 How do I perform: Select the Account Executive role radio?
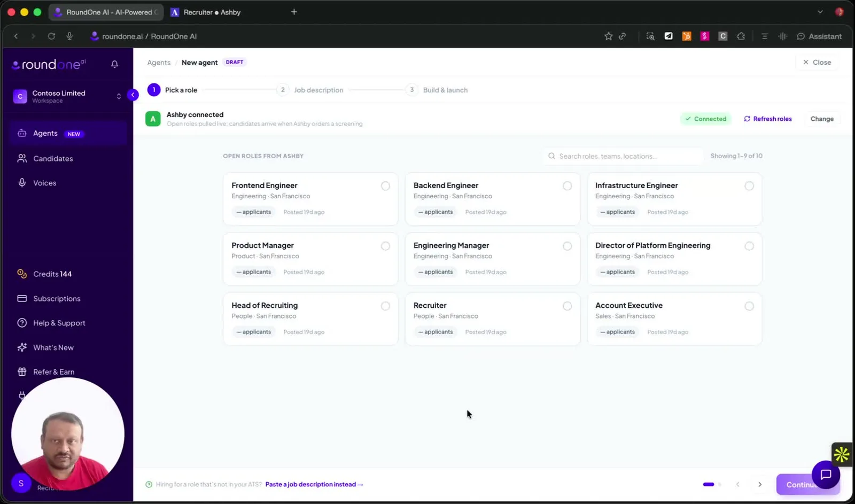(x=749, y=306)
